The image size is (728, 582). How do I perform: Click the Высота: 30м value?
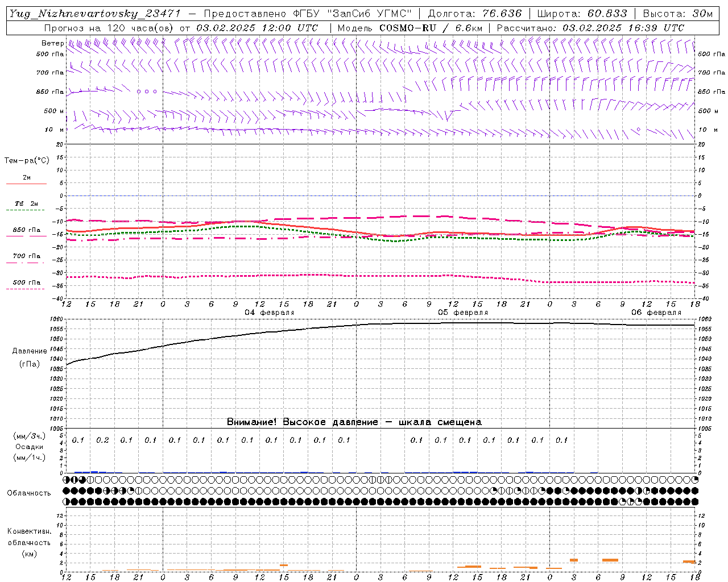678,14
